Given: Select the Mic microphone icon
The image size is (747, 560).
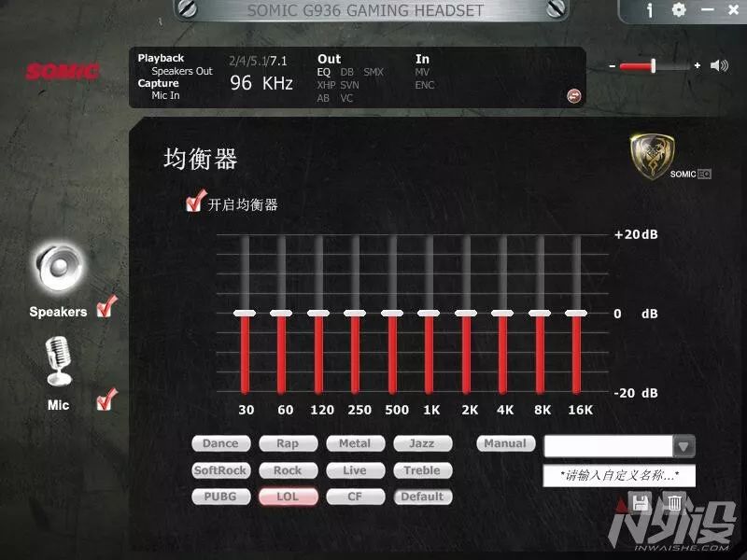Looking at the screenshot, I should (56, 362).
